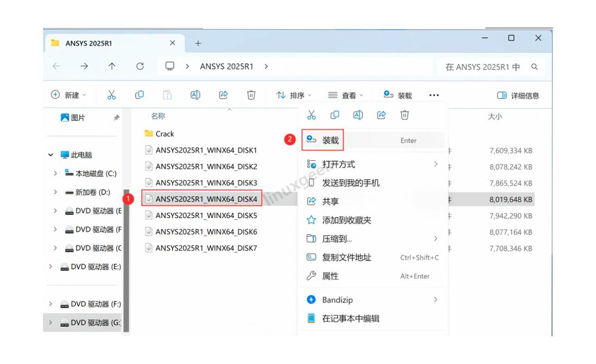Open the 压缩到... submenu
The image size is (596, 364).
pos(373,238)
